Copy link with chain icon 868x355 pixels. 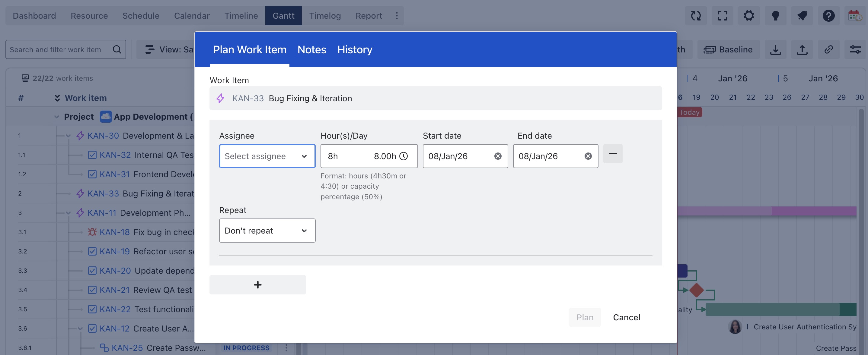(828, 50)
